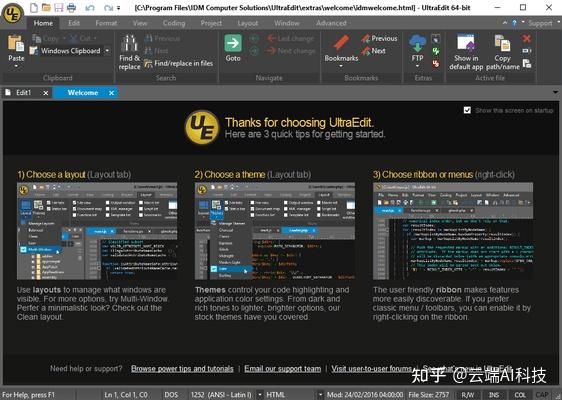Open the file tabs list dropdown arrow

click(x=556, y=92)
